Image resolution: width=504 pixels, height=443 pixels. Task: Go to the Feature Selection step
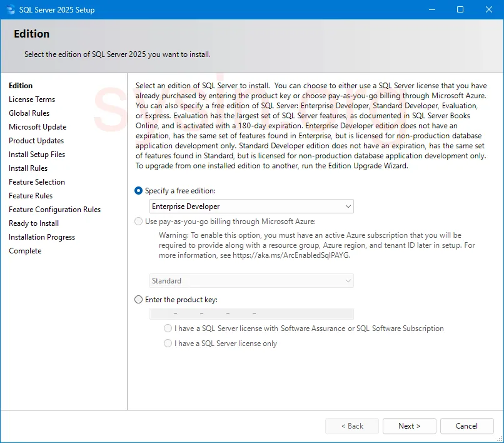coord(38,181)
